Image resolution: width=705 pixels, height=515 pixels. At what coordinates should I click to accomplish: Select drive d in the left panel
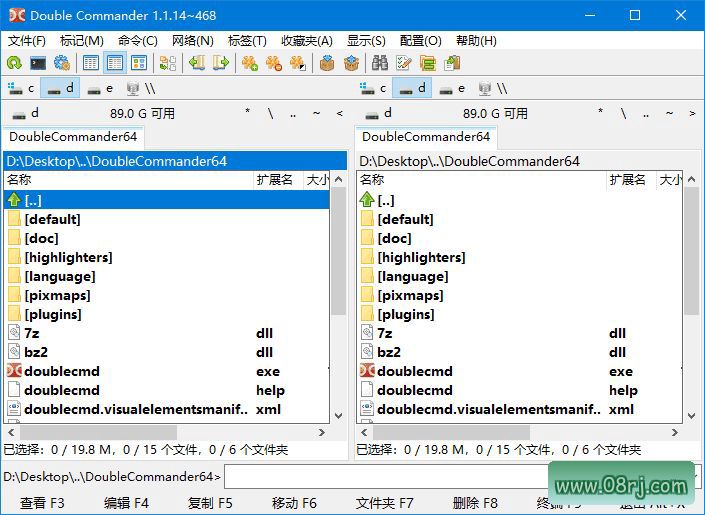coord(60,88)
